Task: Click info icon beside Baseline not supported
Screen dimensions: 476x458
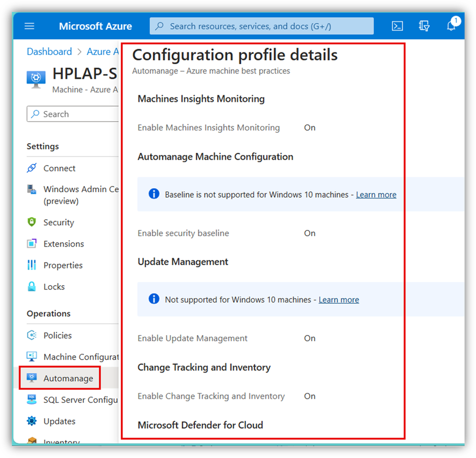Action: pos(154,193)
